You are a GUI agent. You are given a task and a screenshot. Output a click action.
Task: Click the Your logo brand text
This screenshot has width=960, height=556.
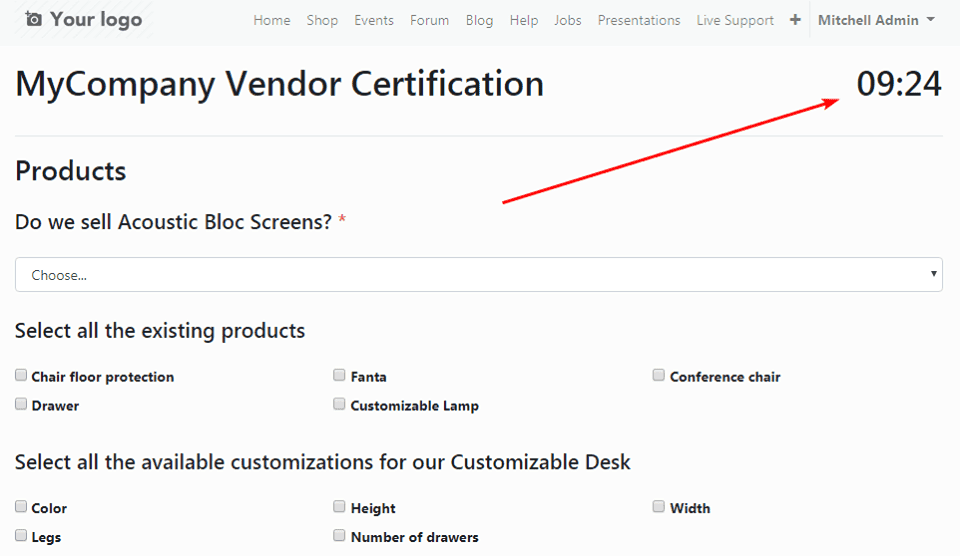96,20
